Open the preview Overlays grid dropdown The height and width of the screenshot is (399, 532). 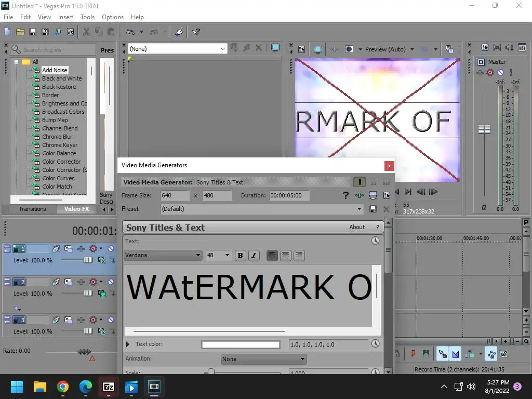pos(436,49)
